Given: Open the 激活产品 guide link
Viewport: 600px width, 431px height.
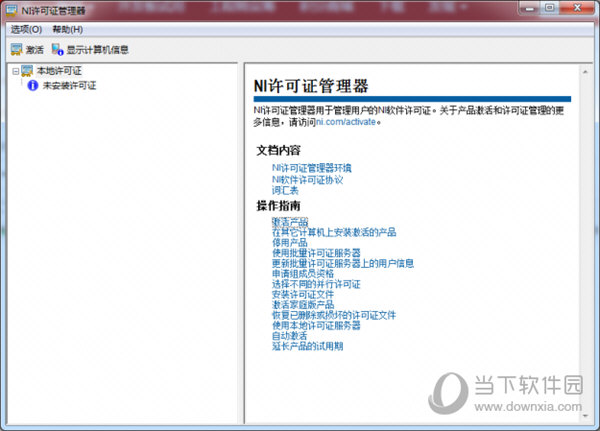Looking at the screenshot, I should [290, 222].
